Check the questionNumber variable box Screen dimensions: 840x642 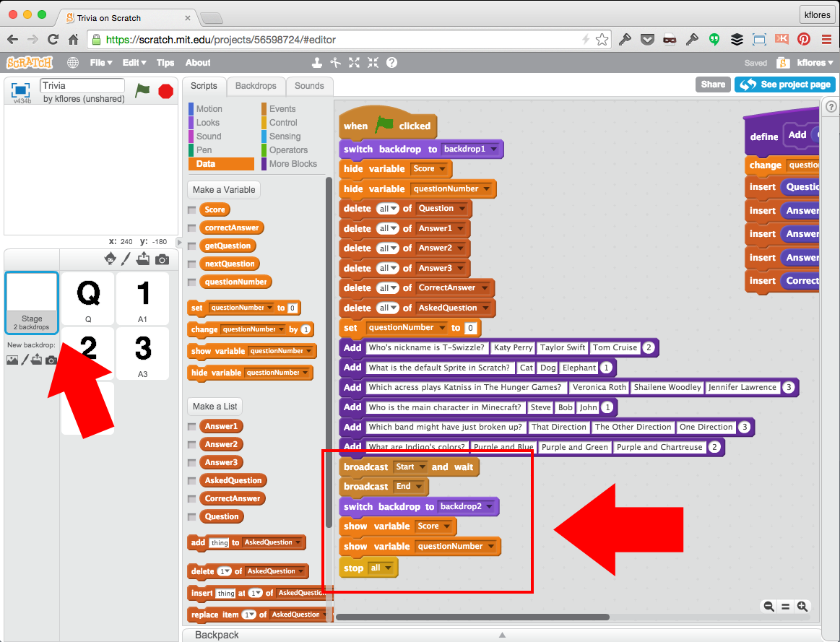[x=192, y=282]
